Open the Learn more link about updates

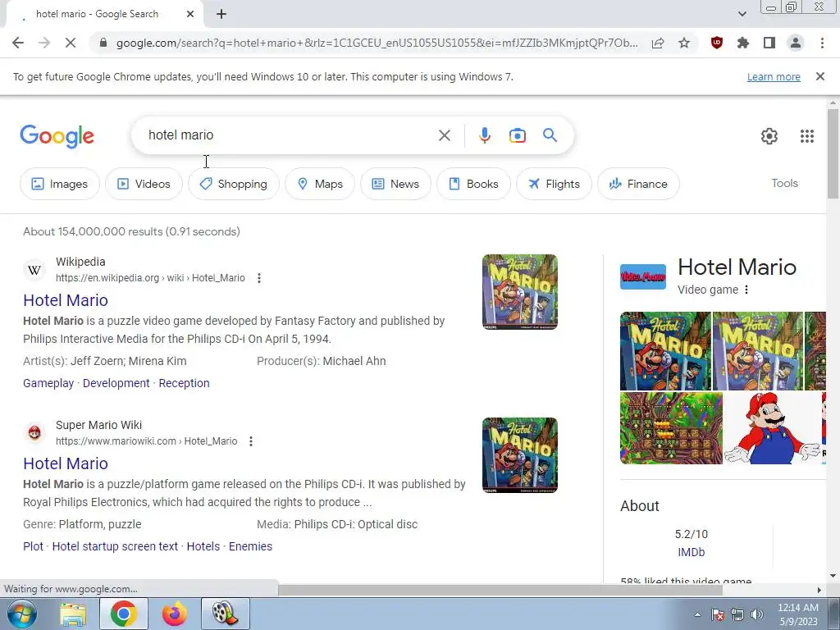pyautogui.click(x=774, y=76)
